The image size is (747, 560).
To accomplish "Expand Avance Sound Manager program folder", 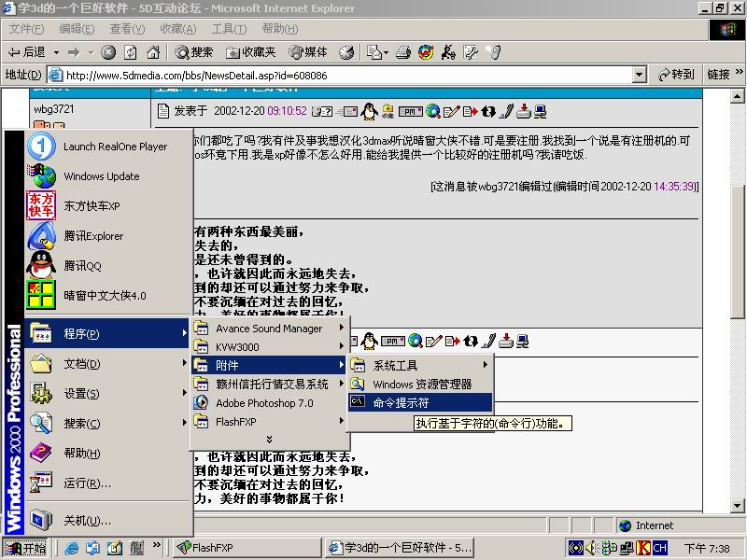I will [x=270, y=329].
